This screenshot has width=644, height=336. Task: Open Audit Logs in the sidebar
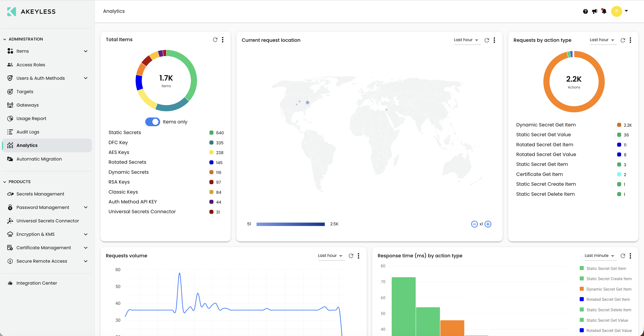(28, 132)
